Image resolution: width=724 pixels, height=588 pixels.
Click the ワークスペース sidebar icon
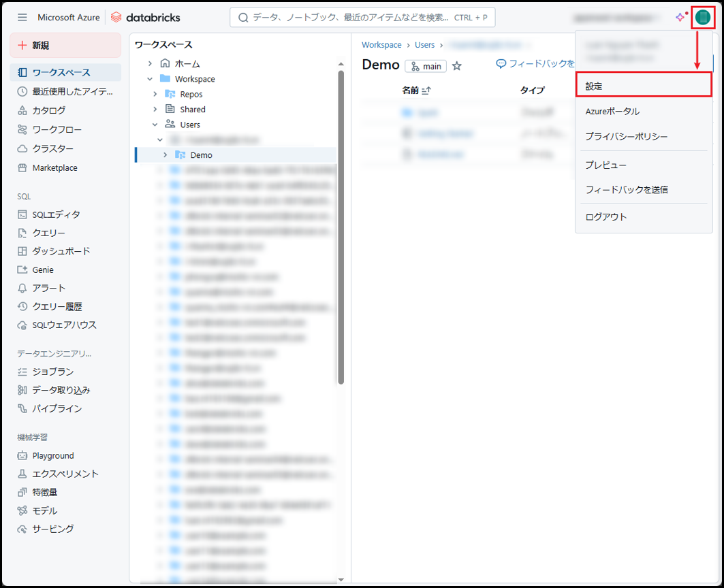pos(22,72)
